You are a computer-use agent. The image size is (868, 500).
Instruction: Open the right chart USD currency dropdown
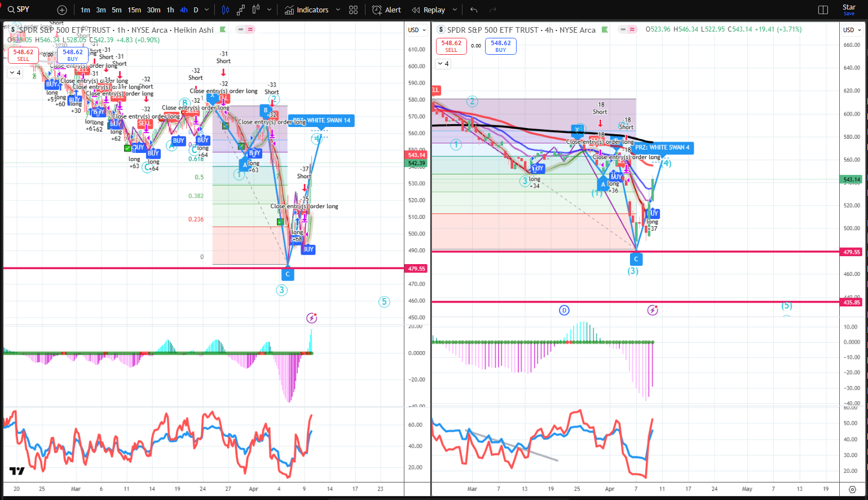pos(852,30)
